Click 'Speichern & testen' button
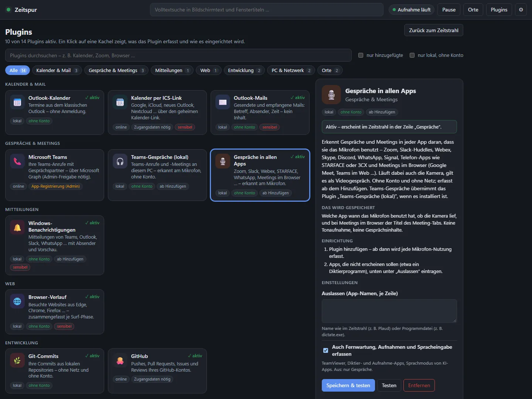The height and width of the screenshot is (399, 532). coord(348,385)
